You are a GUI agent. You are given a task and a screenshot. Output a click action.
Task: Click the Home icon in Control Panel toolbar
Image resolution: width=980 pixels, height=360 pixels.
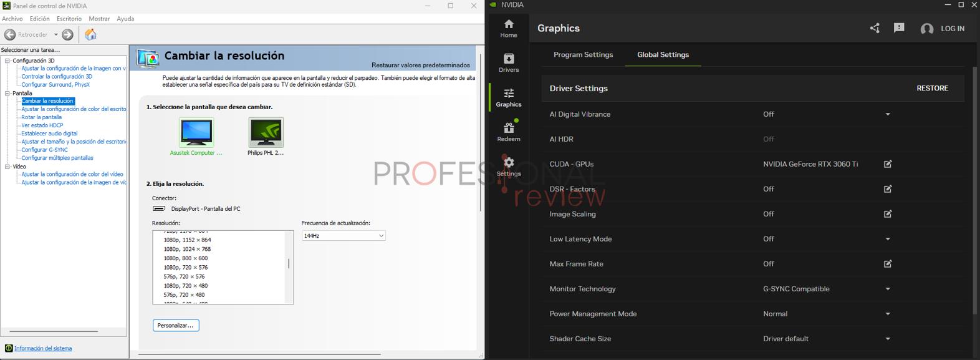tap(90, 35)
